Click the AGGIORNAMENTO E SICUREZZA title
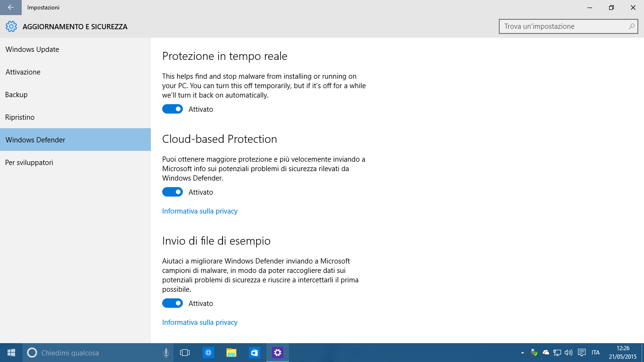 (x=75, y=27)
